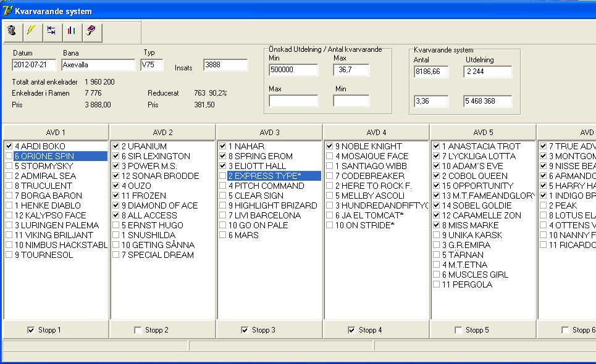Viewport: 596px width, 364px height.
Task: Click the AVD 4 column header
Action: (376, 132)
